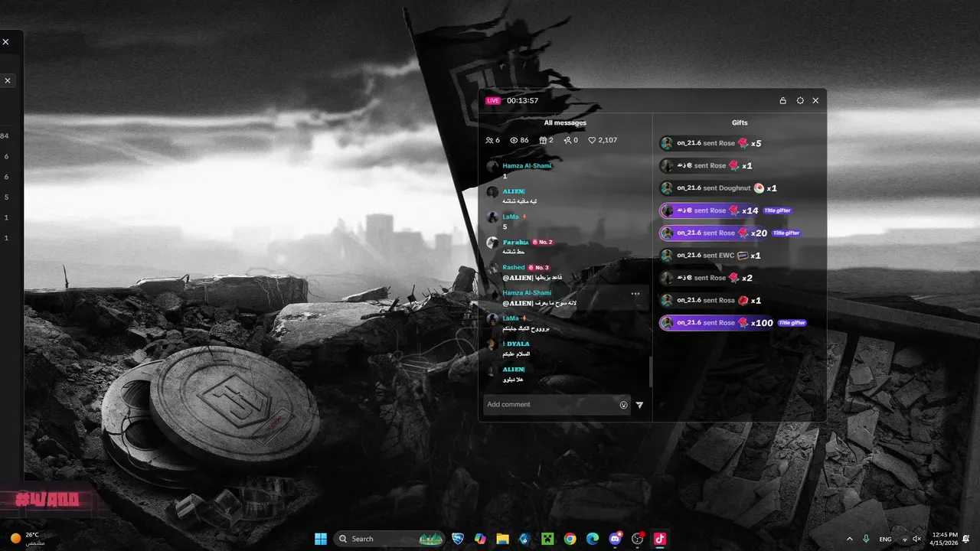980x551 pixels.
Task: Click the live timer 00:13:57
Action: 522,100
